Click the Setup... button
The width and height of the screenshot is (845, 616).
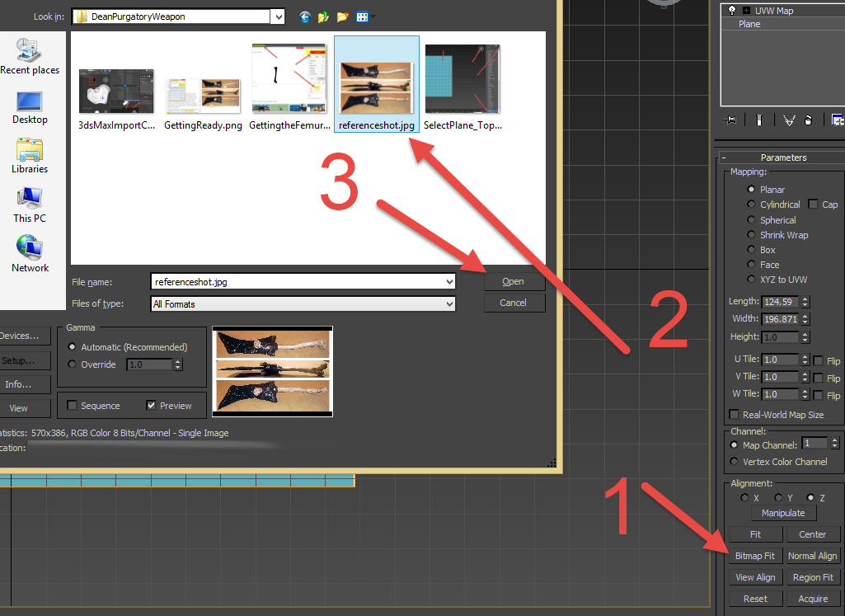click(24, 360)
